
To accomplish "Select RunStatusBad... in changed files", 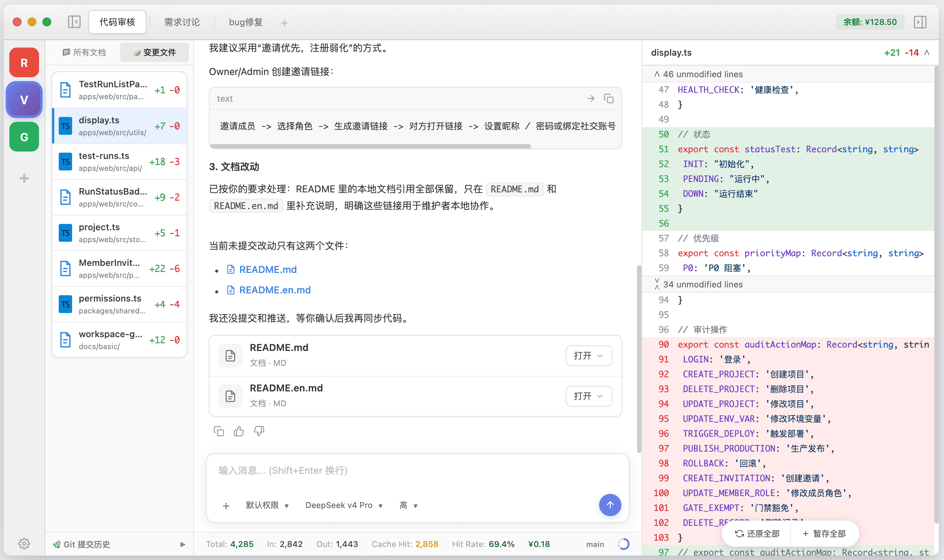I will click(x=119, y=197).
